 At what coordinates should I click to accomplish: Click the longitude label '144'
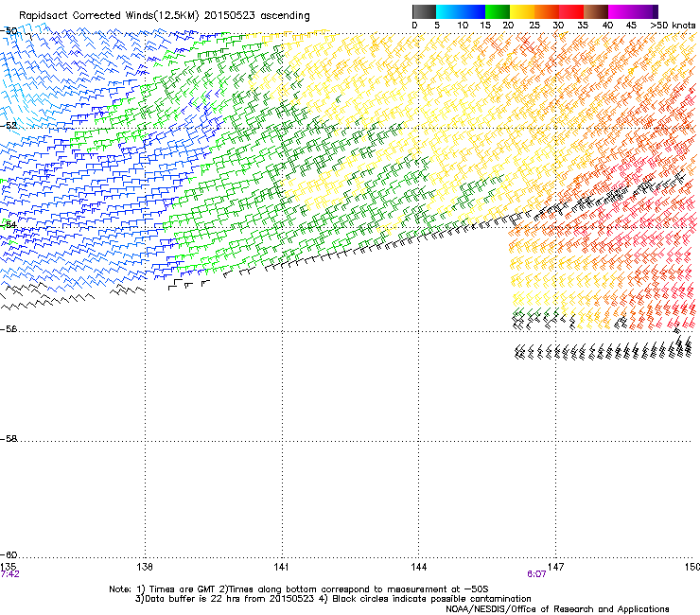tap(418, 567)
